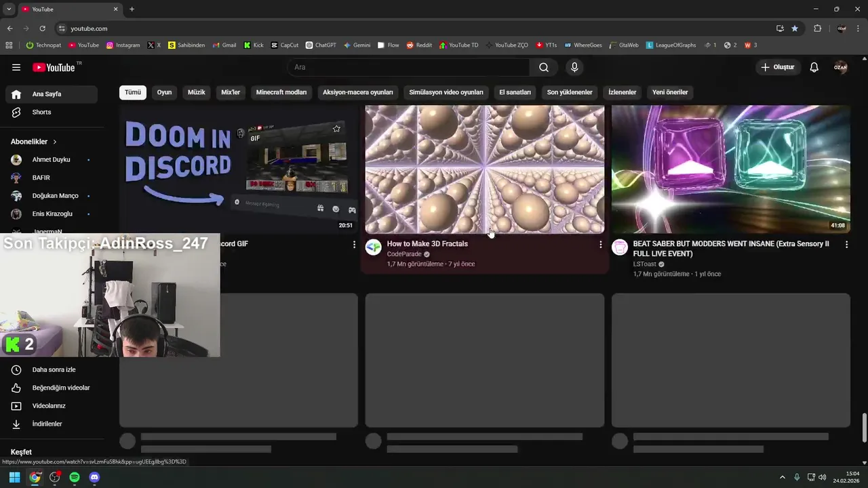Open Shorts in the sidebar
Viewport: 868px width, 488px height.
pyautogui.click(x=52, y=112)
